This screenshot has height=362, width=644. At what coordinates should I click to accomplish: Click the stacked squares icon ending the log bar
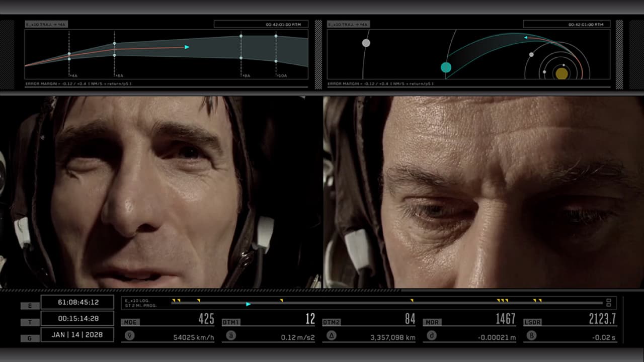pos(609,303)
